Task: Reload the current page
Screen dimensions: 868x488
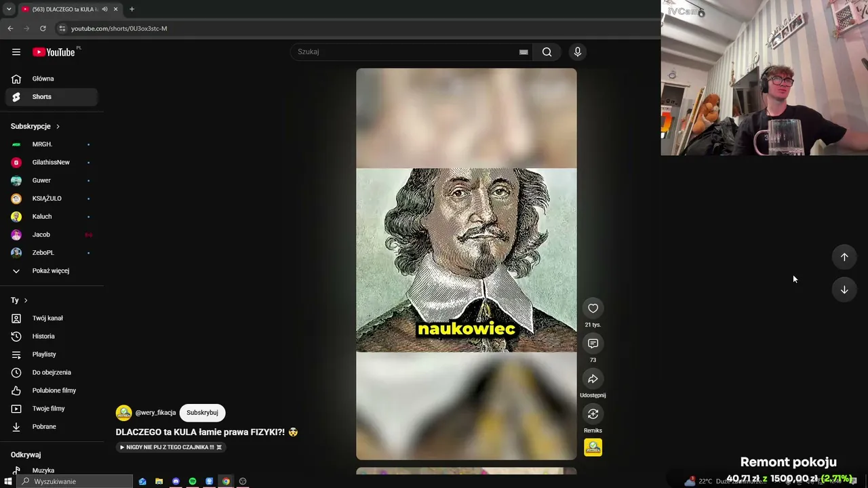Action: pyautogui.click(x=43, y=28)
